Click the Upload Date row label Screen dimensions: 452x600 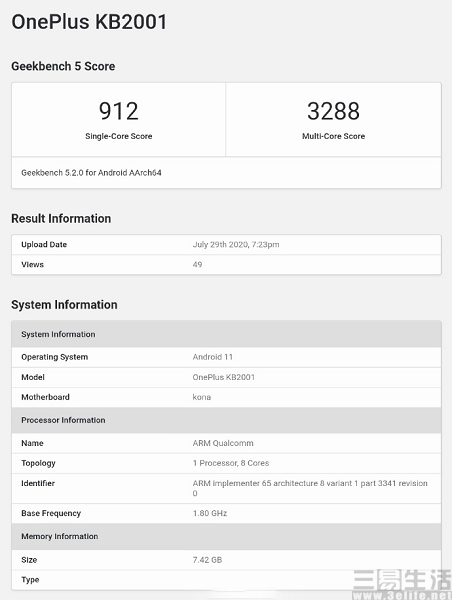pos(44,245)
